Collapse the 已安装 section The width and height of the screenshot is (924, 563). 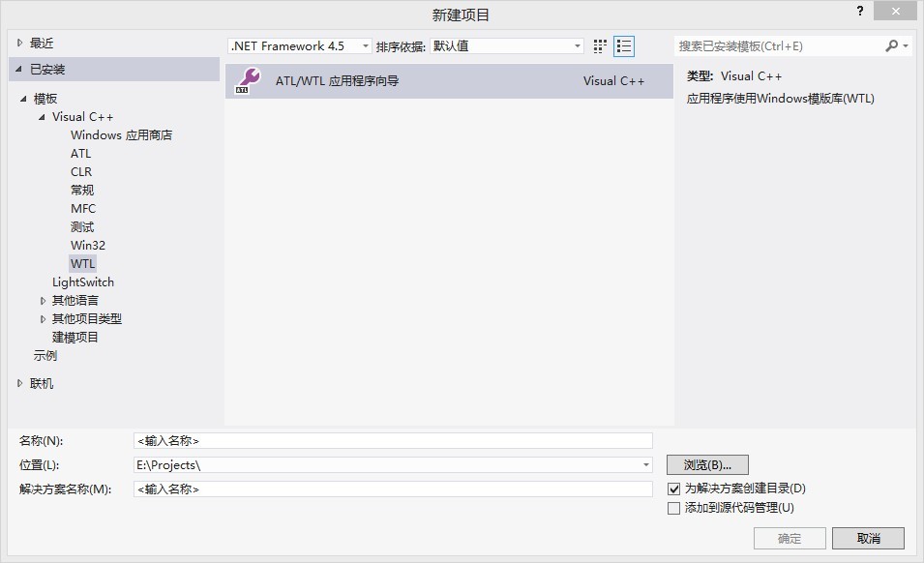[x=18, y=69]
